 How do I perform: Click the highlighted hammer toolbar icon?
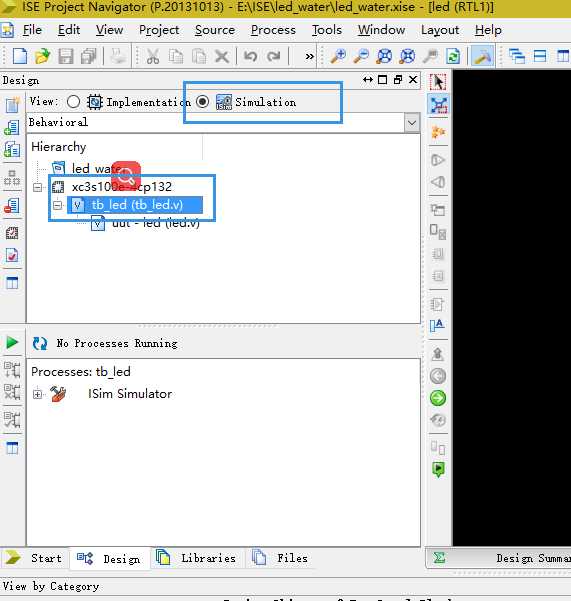coord(482,56)
